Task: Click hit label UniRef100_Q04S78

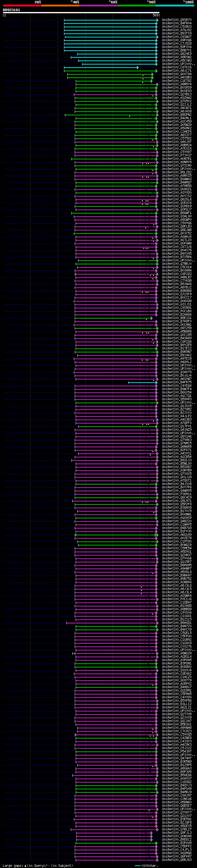Action: pyautogui.click(x=177, y=250)
